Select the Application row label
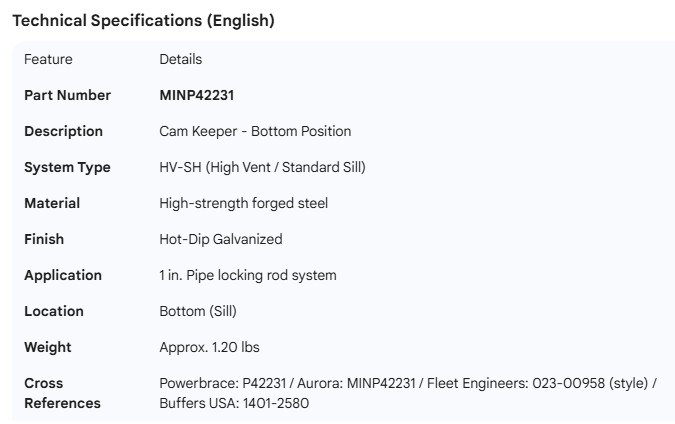 (63, 275)
